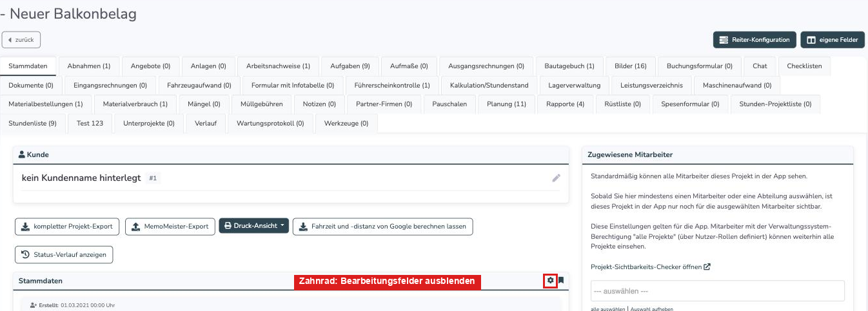Open the Pauschalen tab
Screen dimensions: 868x311
(449, 104)
